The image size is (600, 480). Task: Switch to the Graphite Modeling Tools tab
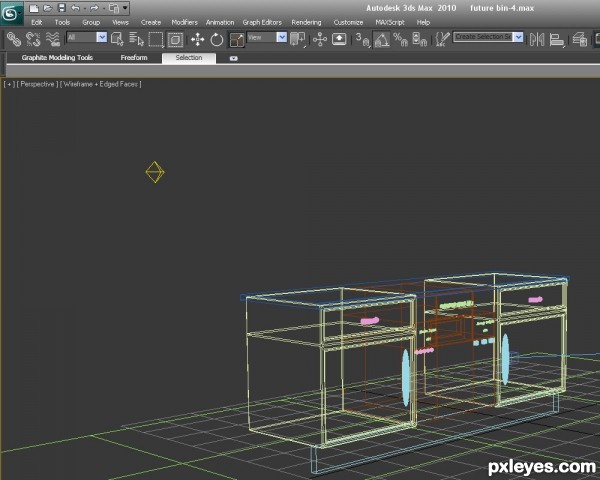click(x=57, y=58)
